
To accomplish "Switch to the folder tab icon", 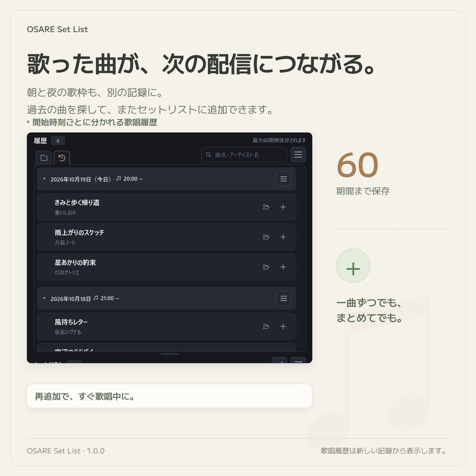I will pos(44,158).
